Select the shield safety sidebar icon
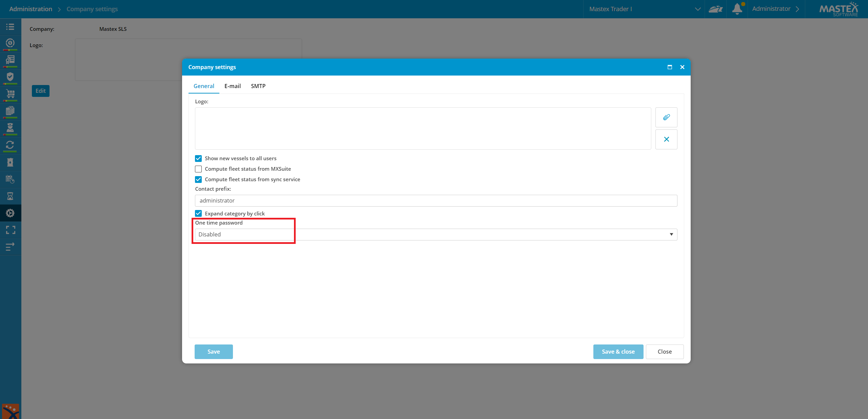 coord(10,77)
